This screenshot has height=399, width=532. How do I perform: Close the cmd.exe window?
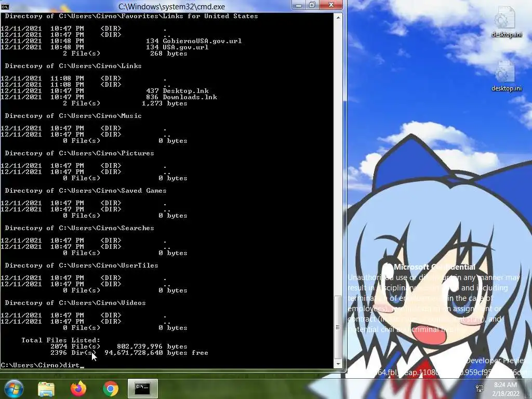pyautogui.click(x=331, y=5)
